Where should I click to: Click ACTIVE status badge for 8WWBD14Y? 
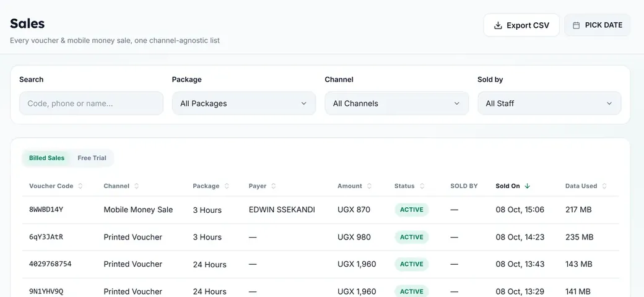(x=412, y=210)
